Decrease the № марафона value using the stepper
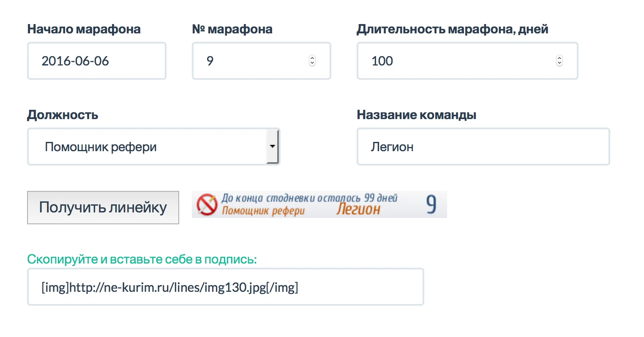The image size is (644, 337). [312, 63]
